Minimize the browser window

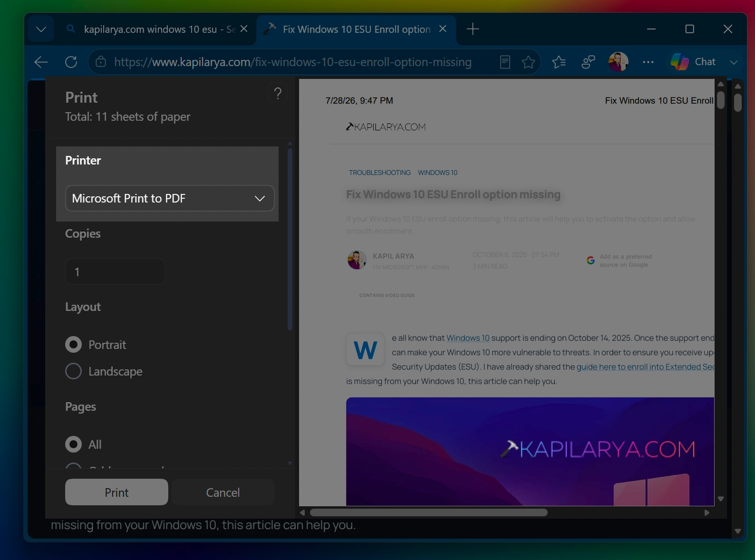tap(651, 29)
